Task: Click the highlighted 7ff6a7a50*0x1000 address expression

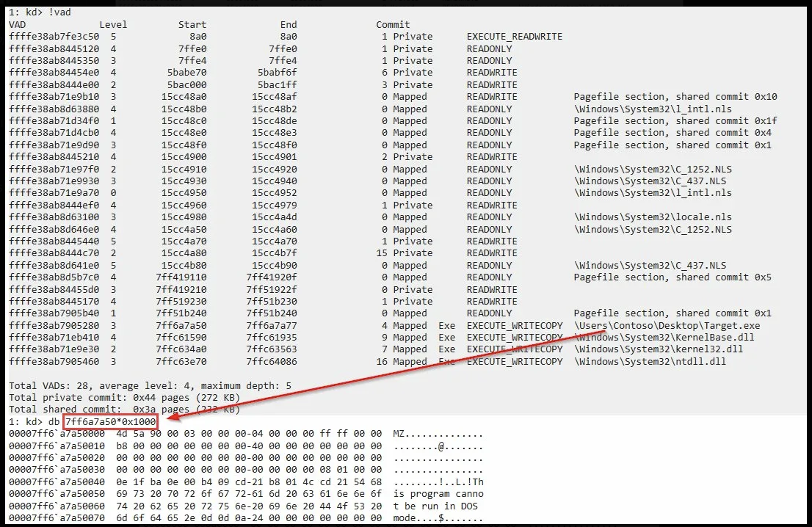Action: point(111,422)
